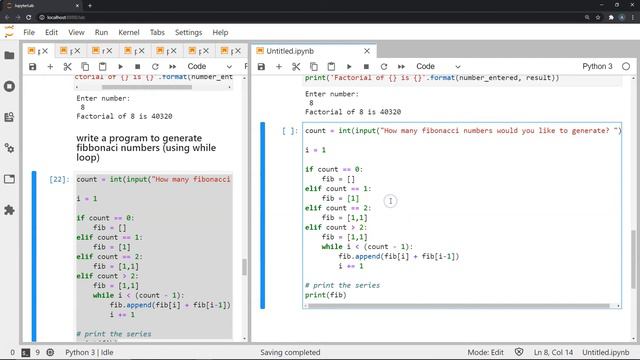Screen dimensions: 640x360
Task: Cut the selected cell in the left notebook
Action: (x=68, y=67)
